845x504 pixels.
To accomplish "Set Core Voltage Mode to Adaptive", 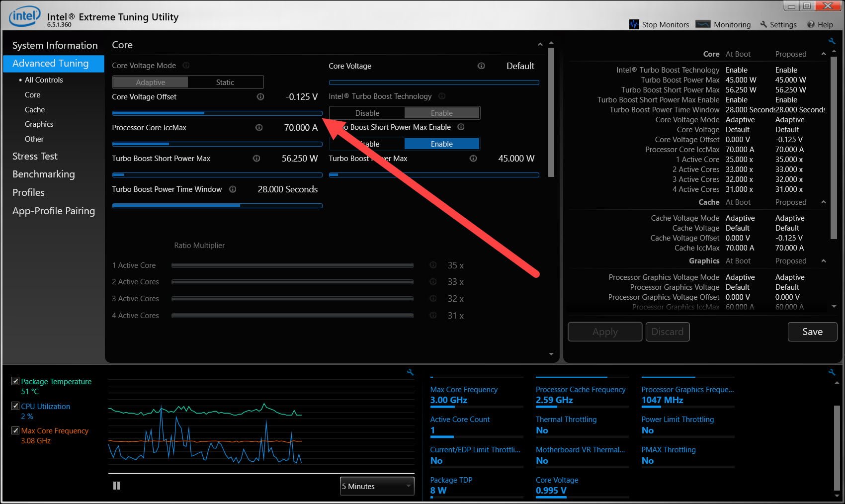I will [x=151, y=82].
